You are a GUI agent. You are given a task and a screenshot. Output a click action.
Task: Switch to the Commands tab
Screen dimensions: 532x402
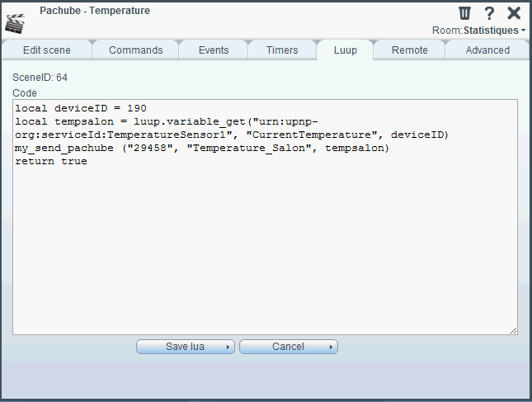136,50
